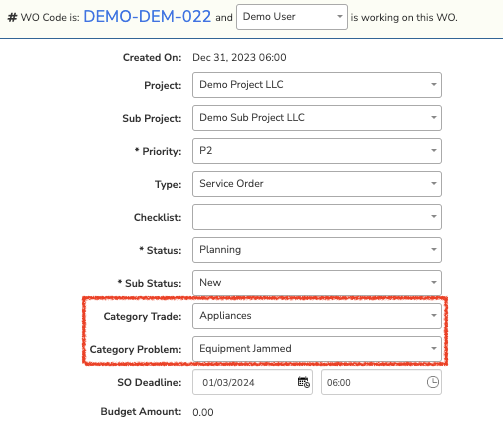Click the Category Trade arrow beside Appliances
This screenshot has width=503, height=427.
(x=434, y=315)
